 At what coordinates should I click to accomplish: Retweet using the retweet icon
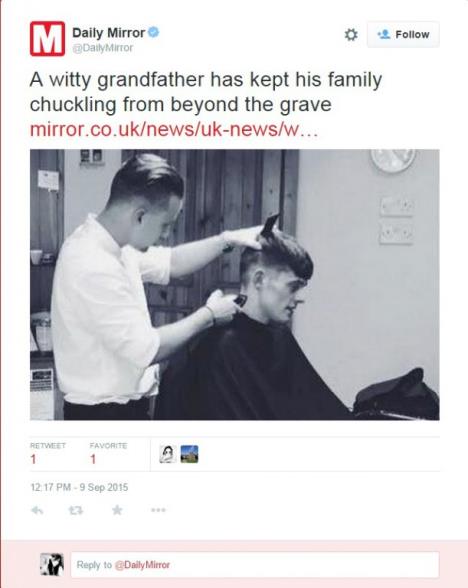coord(76,510)
